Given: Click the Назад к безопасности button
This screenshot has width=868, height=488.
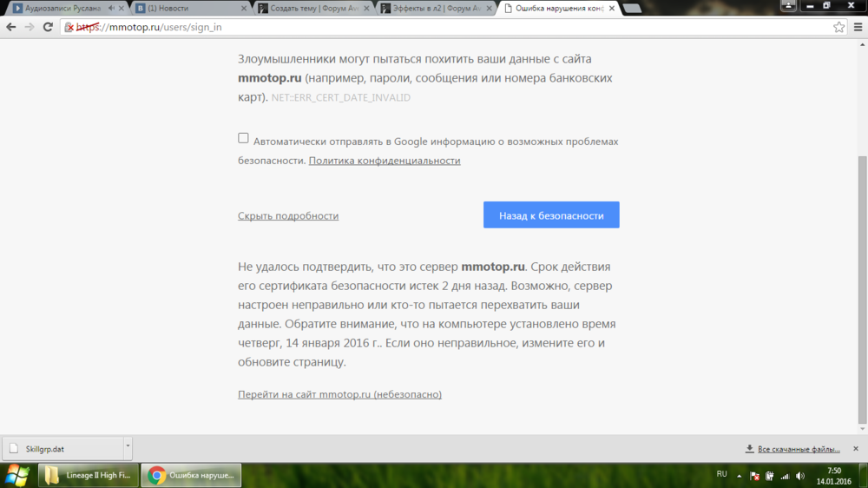Looking at the screenshot, I should [551, 215].
